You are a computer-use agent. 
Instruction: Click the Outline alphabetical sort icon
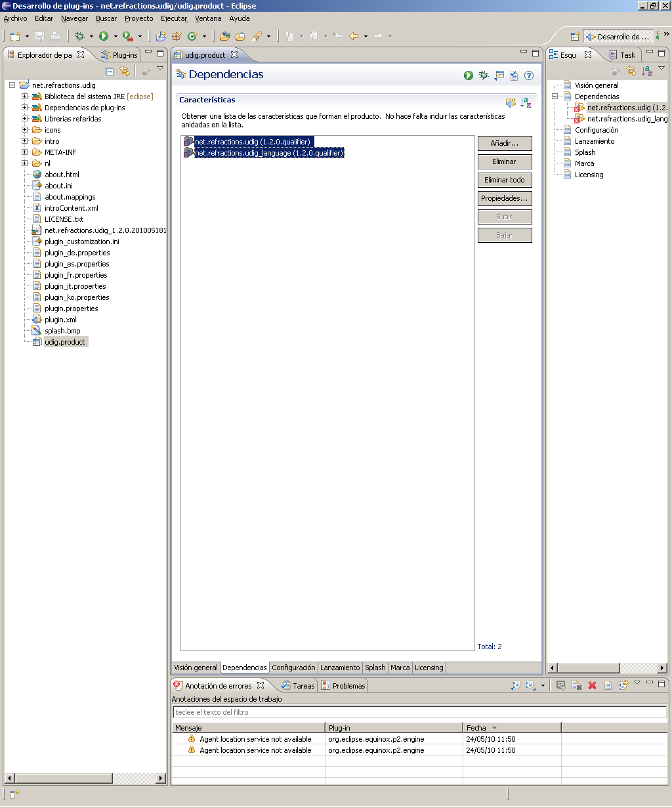(x=647, y=71)
